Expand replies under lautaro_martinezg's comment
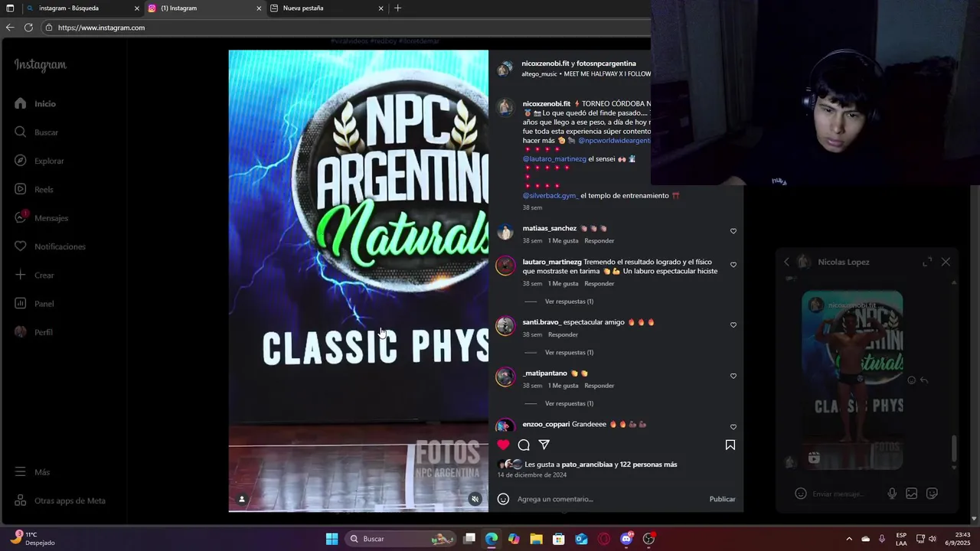 tap(569, 302)
